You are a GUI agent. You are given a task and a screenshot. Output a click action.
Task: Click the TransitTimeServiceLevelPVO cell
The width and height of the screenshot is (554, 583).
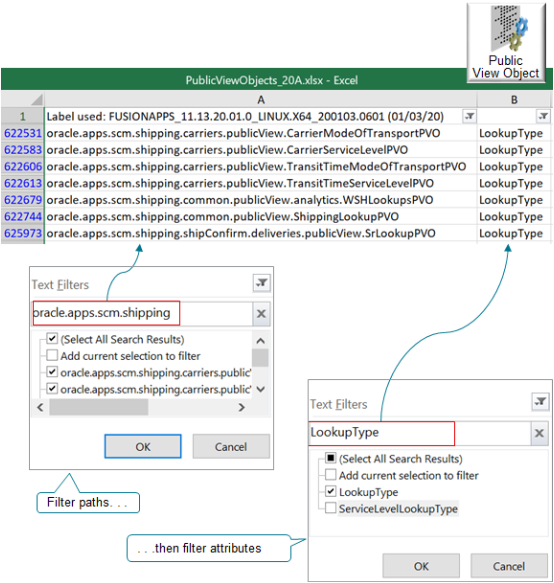pyautogui.click(x=261, y=183)
